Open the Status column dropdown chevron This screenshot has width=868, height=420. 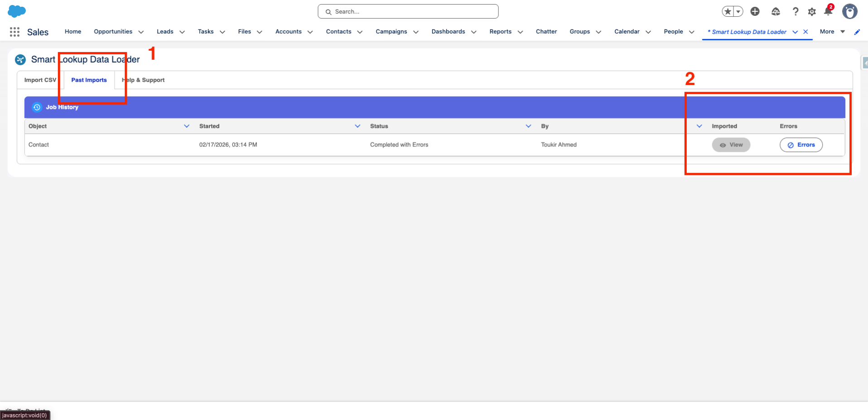pos(528,126)
